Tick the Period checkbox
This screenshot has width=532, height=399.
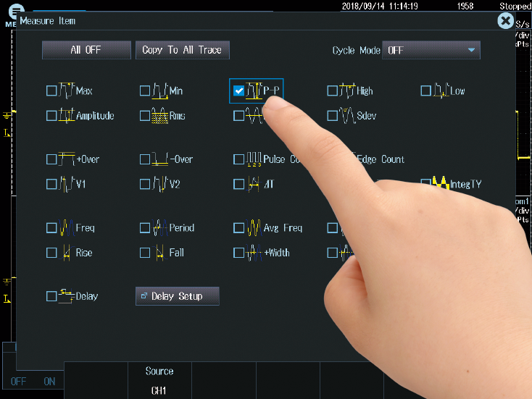(x=145, y=228)
